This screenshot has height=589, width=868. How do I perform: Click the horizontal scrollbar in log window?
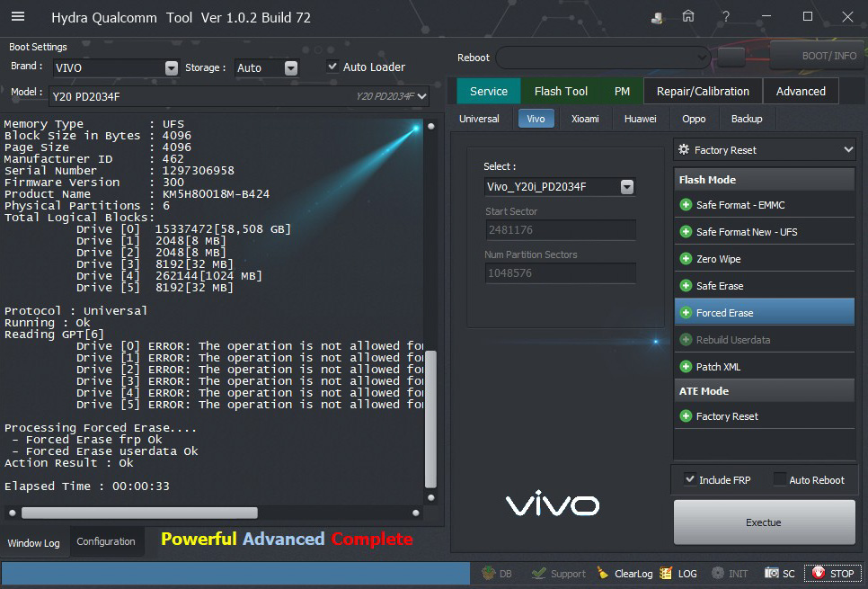[139, 513]
